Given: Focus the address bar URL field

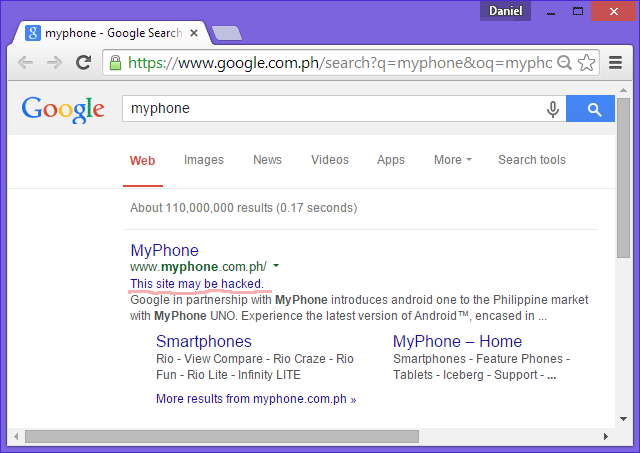Looking at the screenshot, I should click(x=340, y=63).
